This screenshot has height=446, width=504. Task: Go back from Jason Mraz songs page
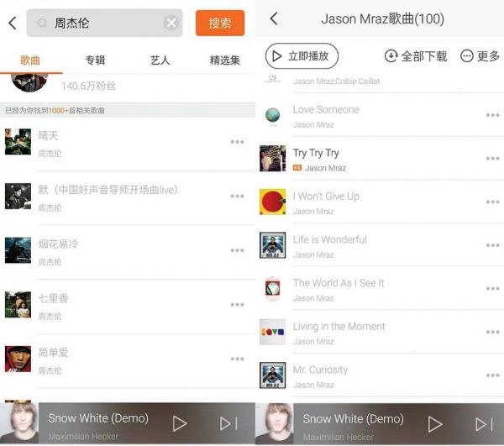(x=274, y=18)
